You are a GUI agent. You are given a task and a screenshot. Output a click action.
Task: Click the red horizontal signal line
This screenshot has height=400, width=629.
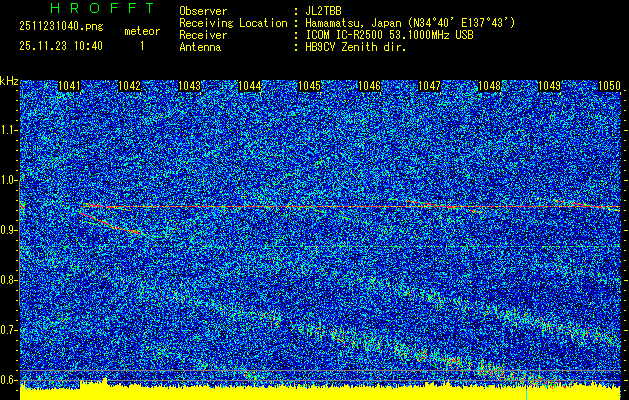pyautogui.click(x=350, y=207)
